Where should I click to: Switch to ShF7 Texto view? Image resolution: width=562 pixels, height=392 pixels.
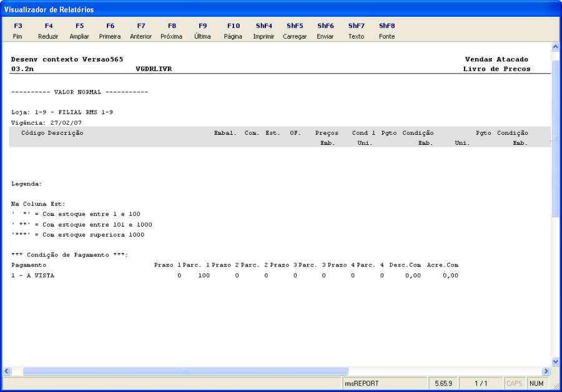(357, 31)
